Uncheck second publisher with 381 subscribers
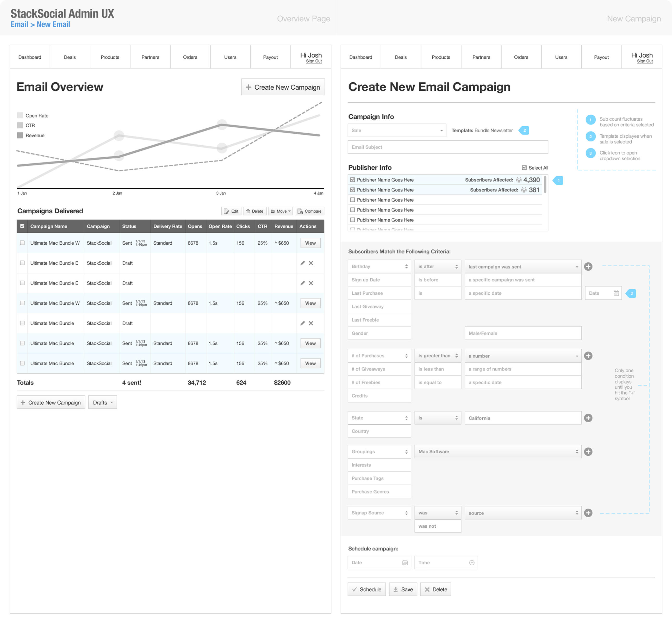Screen dimensions: 672x625 pyautogui.click(x=353, y=190)
